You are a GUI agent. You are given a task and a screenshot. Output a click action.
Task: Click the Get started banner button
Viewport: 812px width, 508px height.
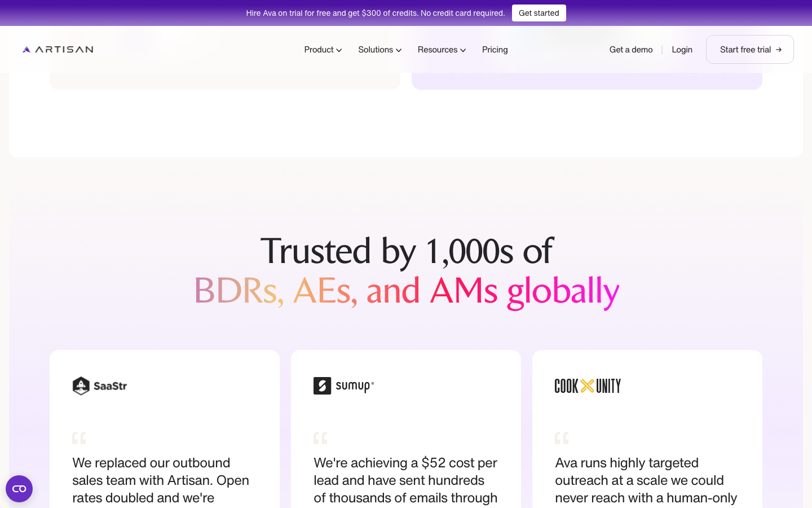point(539,13)
